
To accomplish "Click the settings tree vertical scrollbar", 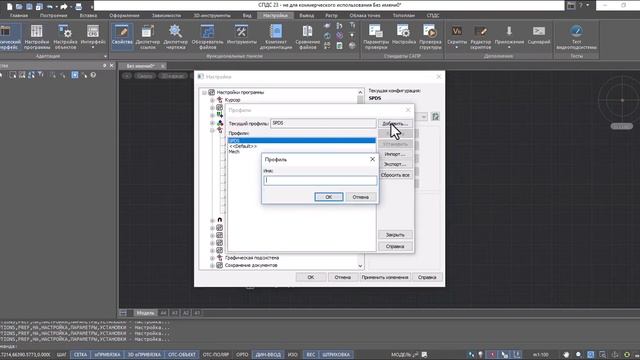I will [360, 179].
